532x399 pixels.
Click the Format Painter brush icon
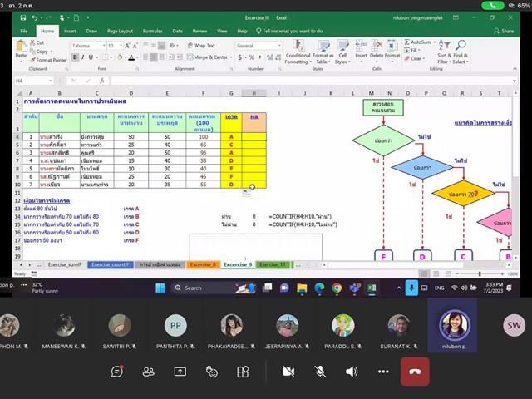pos(33,60)
